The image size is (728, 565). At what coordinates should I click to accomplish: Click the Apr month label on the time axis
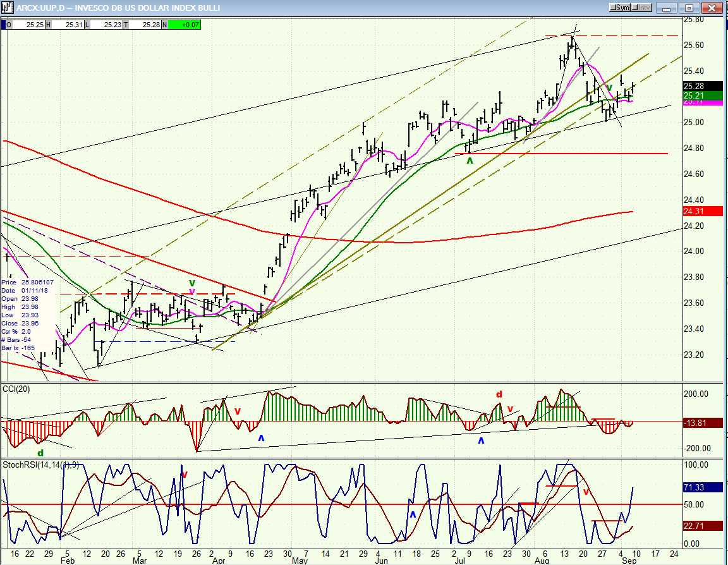(x=218, y=561)
